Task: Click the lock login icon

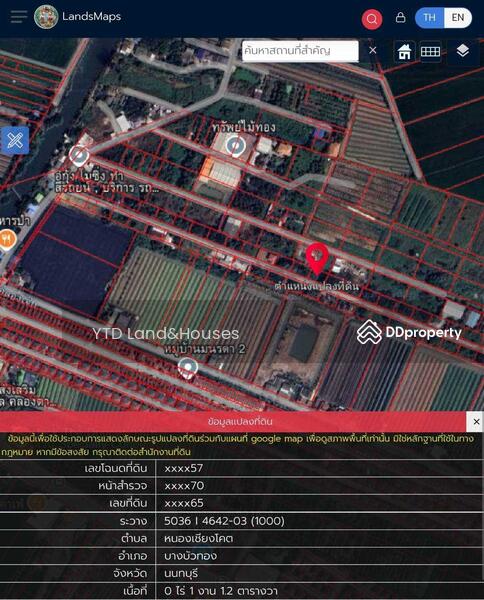Action: point(401,18)
